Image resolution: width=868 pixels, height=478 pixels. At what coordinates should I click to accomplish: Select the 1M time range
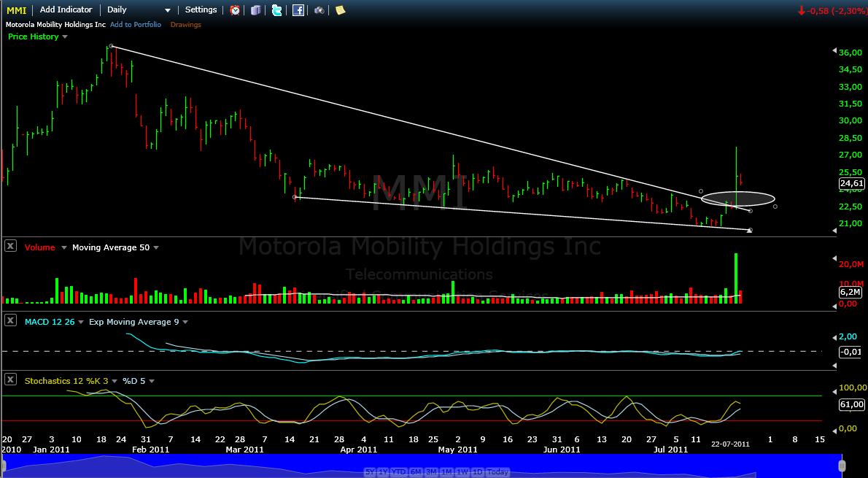(x=446, y=472)
